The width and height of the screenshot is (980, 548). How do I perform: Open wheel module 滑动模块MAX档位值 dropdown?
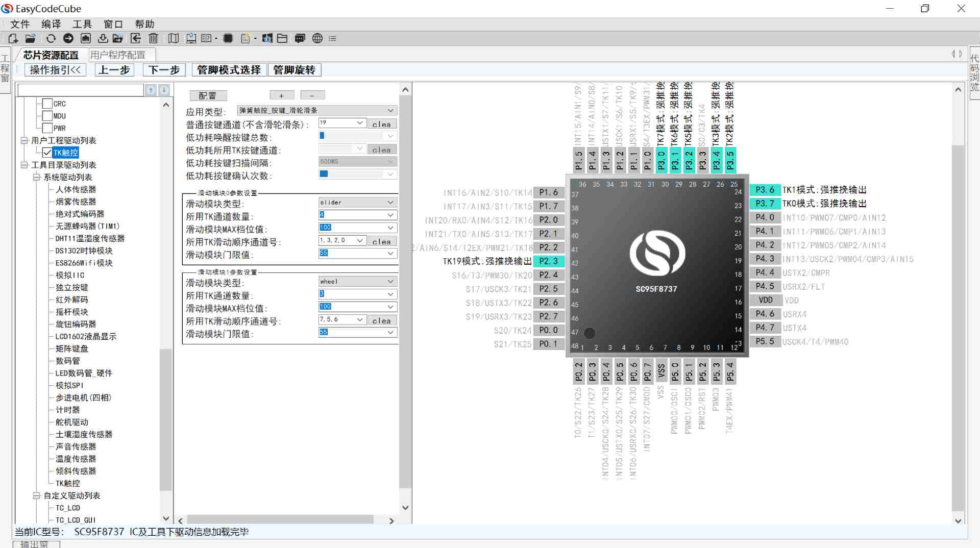coord(357,307)
